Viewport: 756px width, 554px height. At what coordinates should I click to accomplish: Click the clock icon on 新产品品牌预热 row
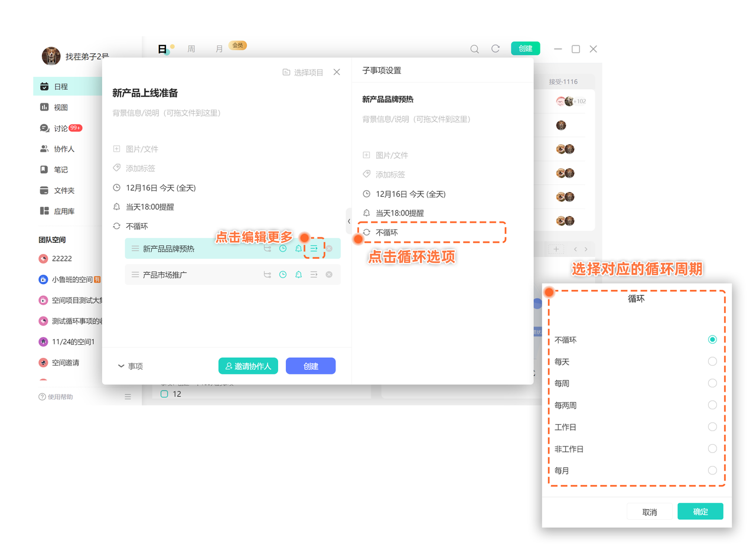[x=283, y=249]
